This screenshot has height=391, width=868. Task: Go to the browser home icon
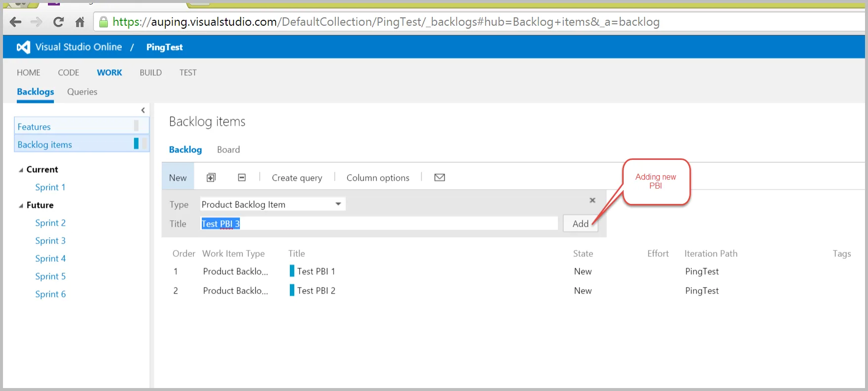(80, 22)
